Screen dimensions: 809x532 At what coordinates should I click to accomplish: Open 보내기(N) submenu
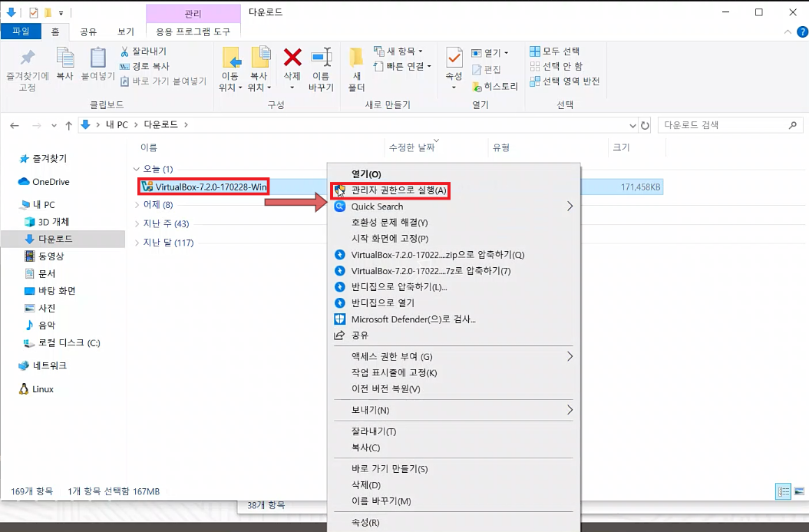(454, 410)
